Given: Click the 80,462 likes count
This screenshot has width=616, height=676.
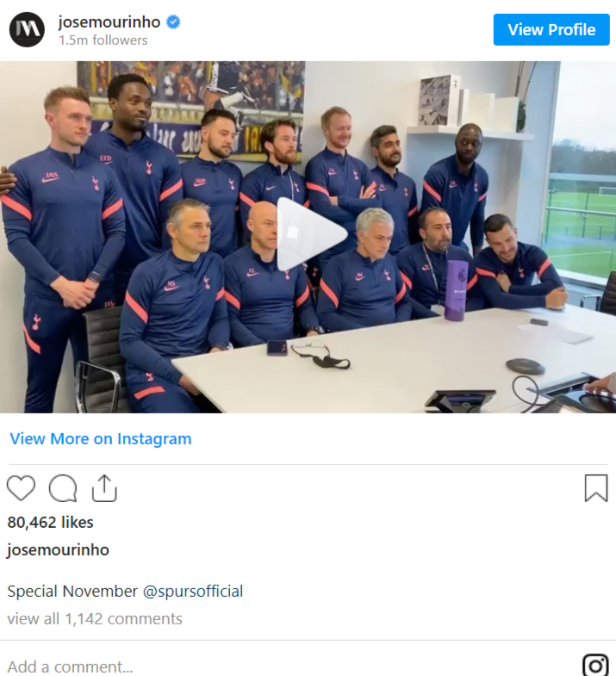Looking at the screenshot, I should (51, 522).
